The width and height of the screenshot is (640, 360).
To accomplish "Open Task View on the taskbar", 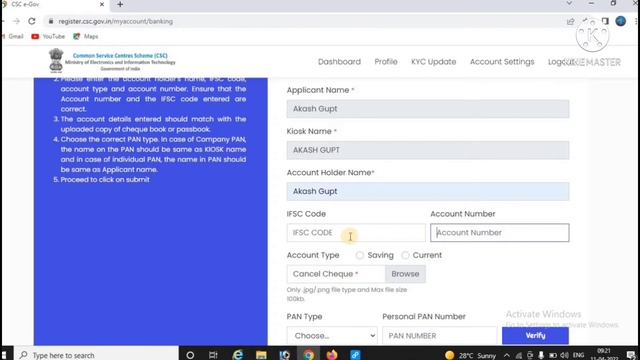I will (213, 355).
